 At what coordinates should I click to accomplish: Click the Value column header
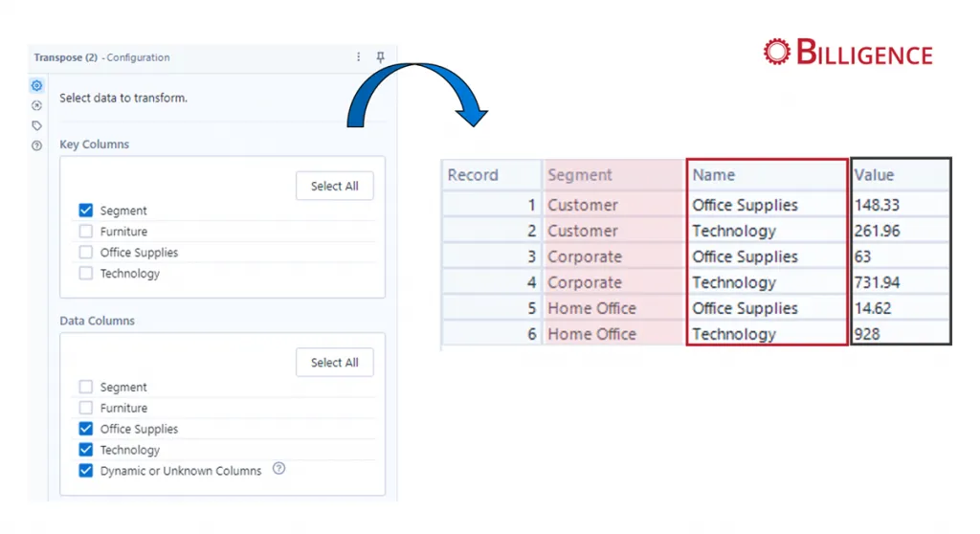(901, 175)
